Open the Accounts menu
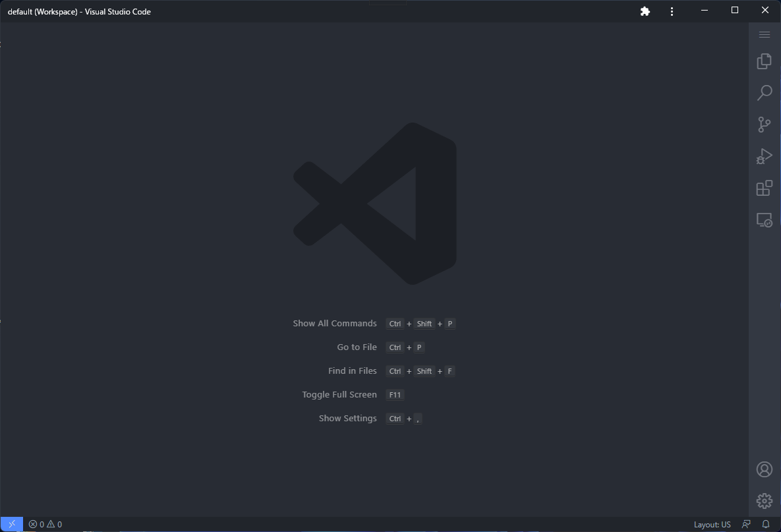The width and height of the screenshot is (781, 532). 764,469
